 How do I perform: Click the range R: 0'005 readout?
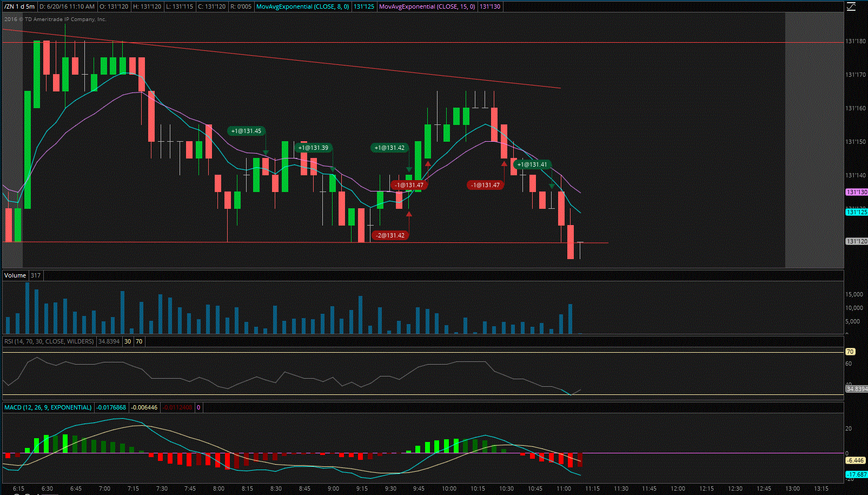[241, 6]
